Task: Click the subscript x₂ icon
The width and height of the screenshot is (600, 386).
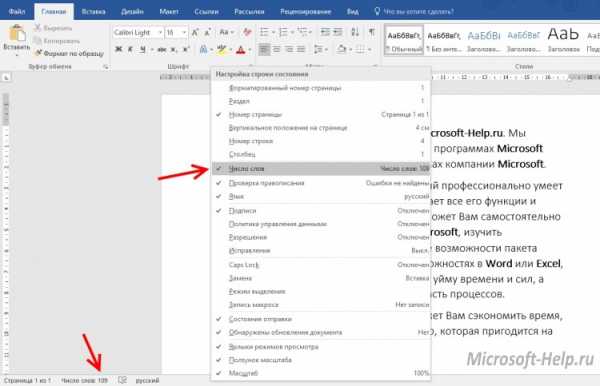Action: click(174, 49)
